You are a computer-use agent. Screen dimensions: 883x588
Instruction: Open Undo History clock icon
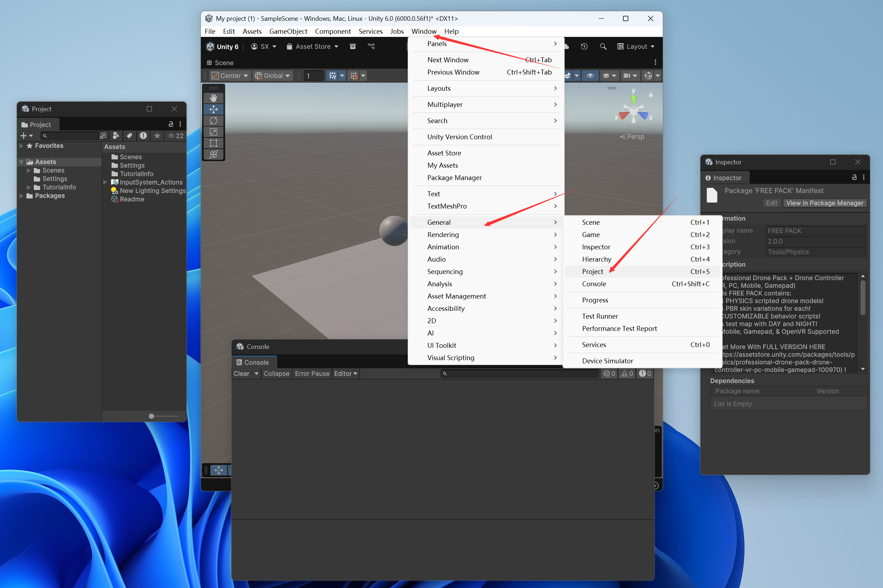pos(584,46)
